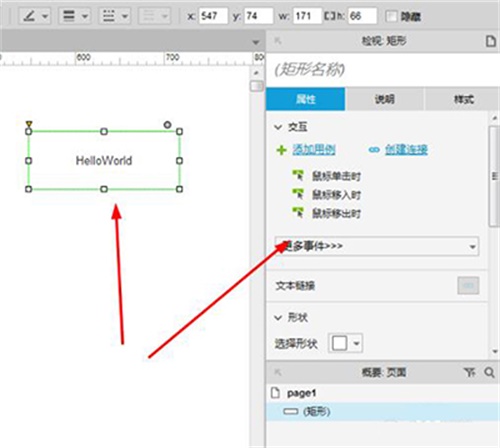Viewport: 500px width, 448px height.
Task: Open the 更多事件 dropdown
Action: coord(377,246)
